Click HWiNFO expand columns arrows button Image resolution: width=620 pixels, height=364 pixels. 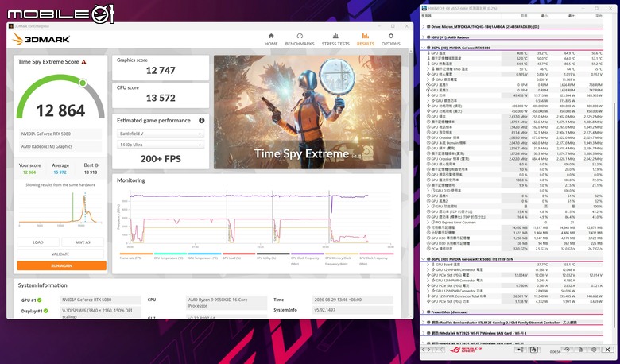pyautogui.click(x=426, y=350)
